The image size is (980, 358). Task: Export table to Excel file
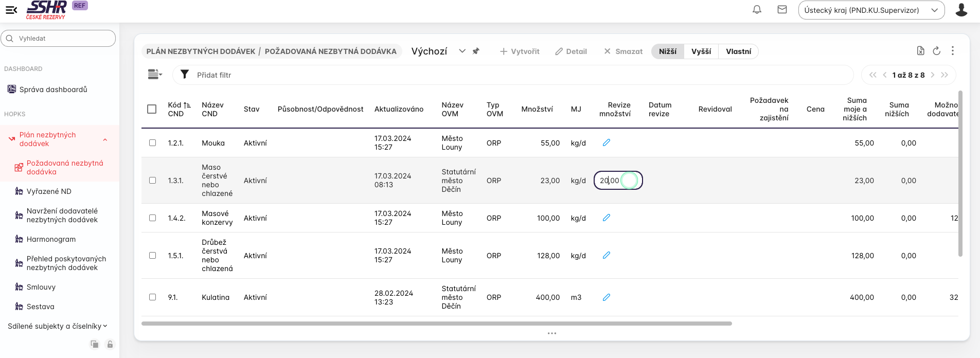tap(920, 51)
